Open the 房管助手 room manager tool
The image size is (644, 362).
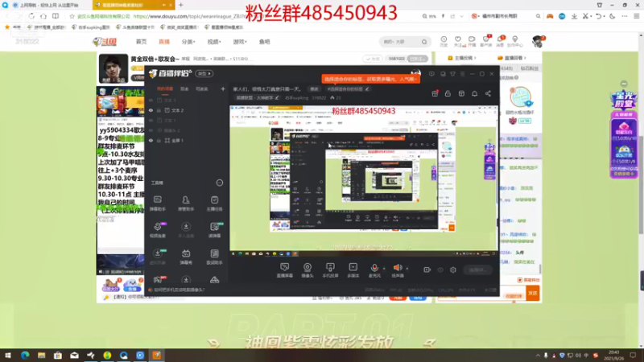[186, 204]
